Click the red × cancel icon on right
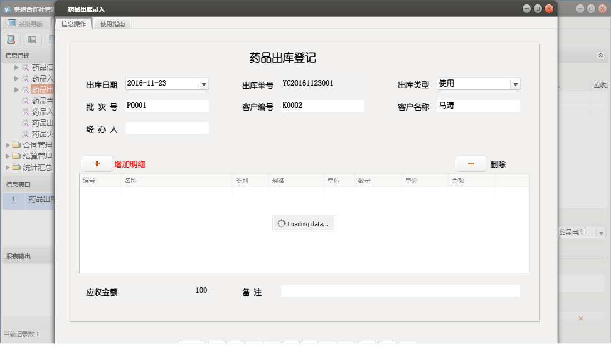Image resolution: width=611 pixels, height=364 pixels. coord(580,318)
